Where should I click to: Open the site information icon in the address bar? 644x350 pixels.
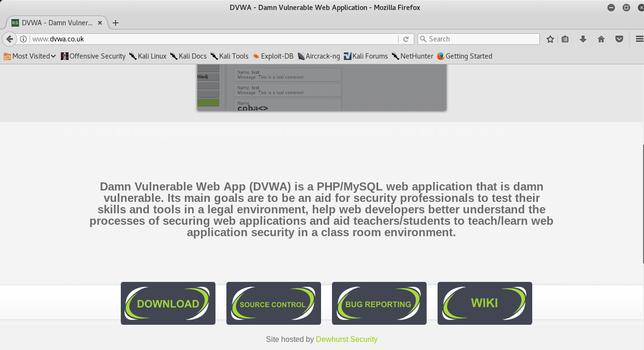pyautogui.click(x=23, y=39)
